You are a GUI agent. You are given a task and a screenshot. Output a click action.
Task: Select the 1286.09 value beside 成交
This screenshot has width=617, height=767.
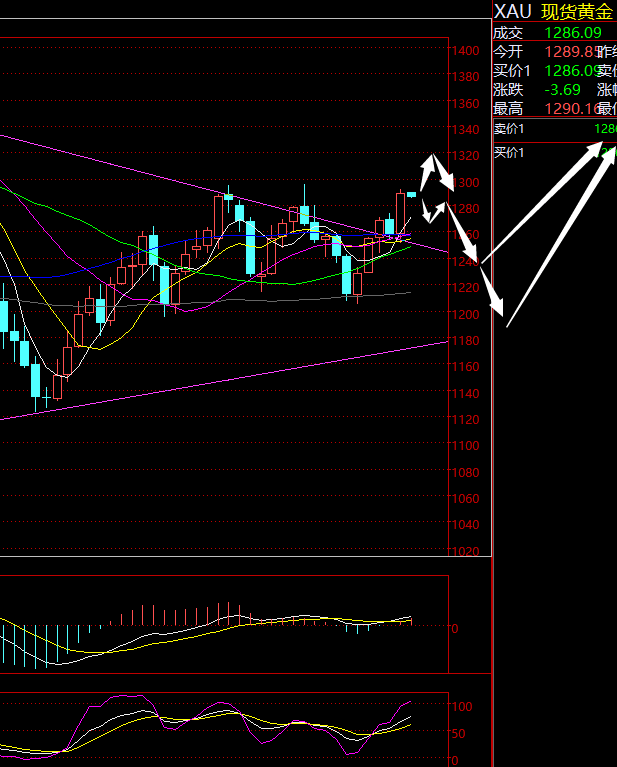click(573, 33)
